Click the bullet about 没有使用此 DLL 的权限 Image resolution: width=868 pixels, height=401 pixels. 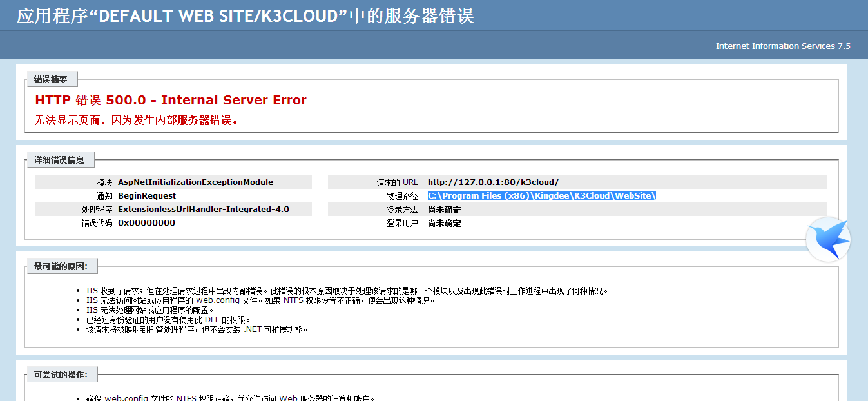coord(168,320)
